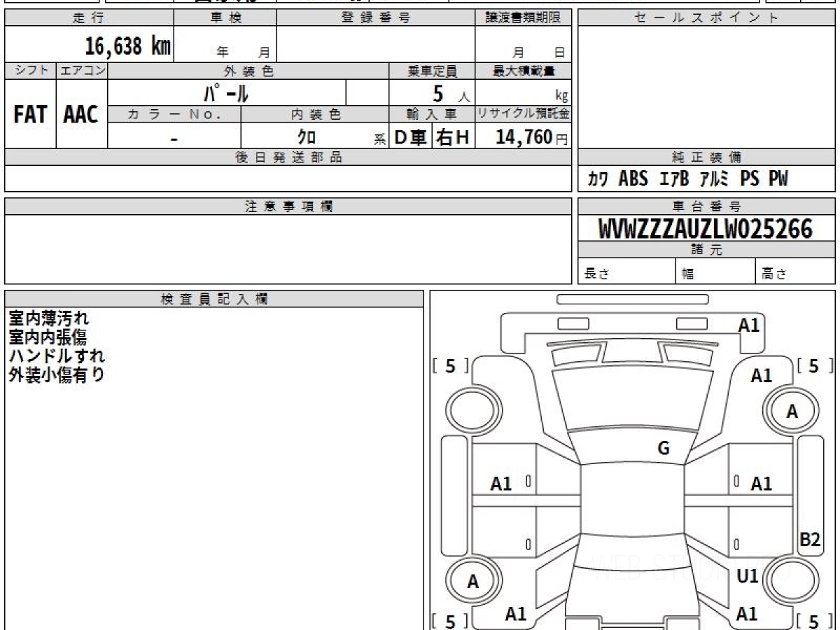840x630 pixels.
Task: Select the 右H steering value
Action: pos(453,138)
